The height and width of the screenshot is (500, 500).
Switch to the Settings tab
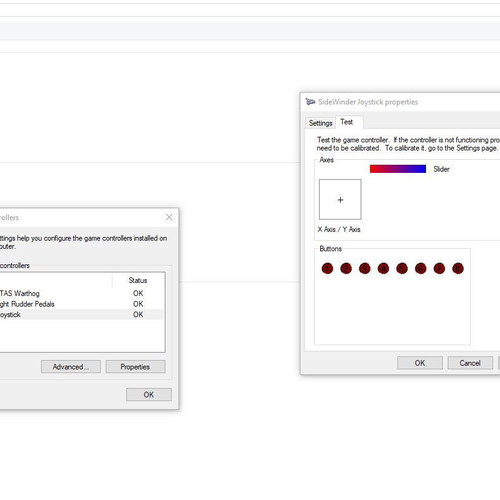pyautogui.click(x=320, y=123)
